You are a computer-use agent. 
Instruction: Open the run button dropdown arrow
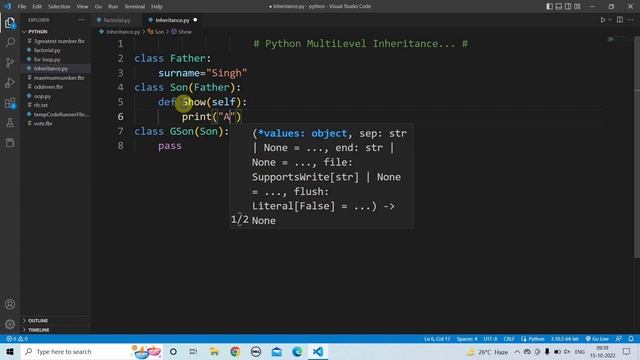(x=610, y=20)
